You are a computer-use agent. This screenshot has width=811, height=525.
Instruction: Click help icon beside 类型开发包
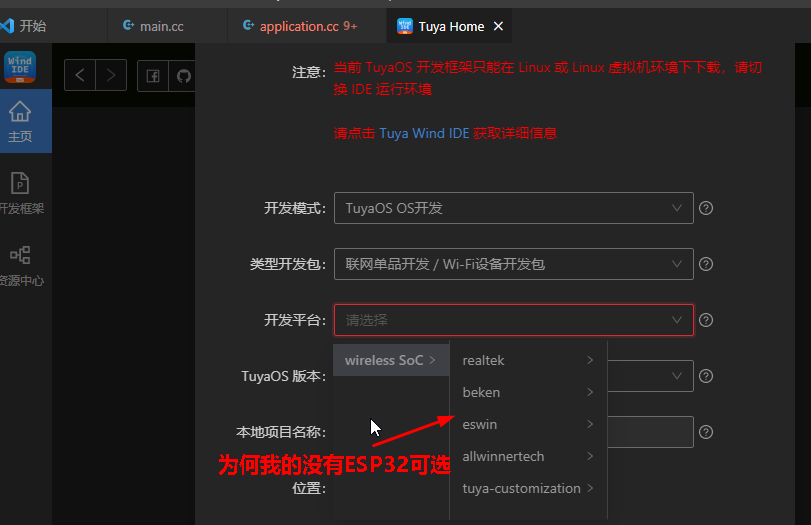click(706, 264)
